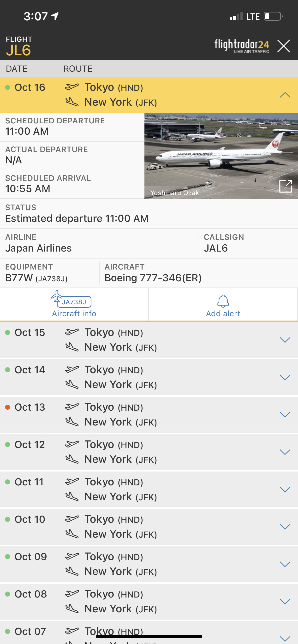Open the Aircraft info link
This screenshot has width=298, height=644.
[x=74, y=314]
